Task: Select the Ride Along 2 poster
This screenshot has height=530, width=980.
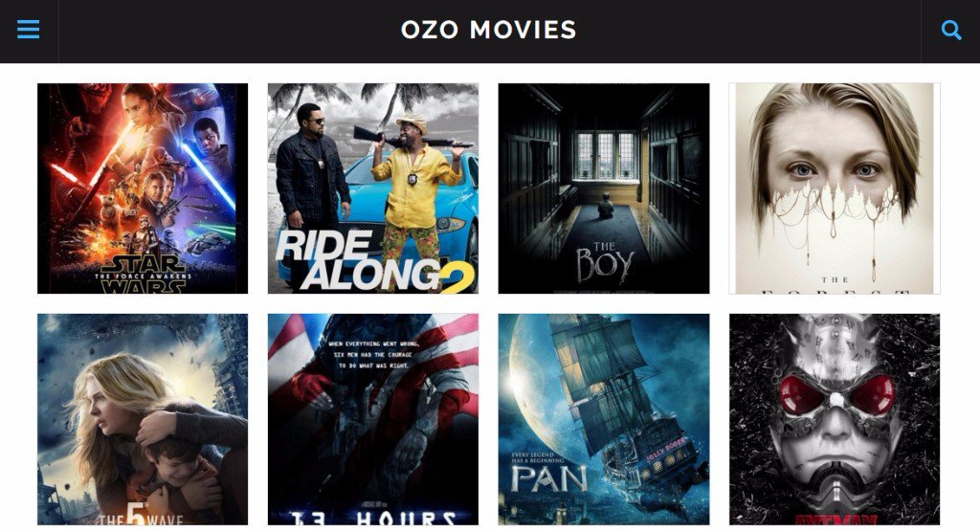Action: tap(373, 188)
